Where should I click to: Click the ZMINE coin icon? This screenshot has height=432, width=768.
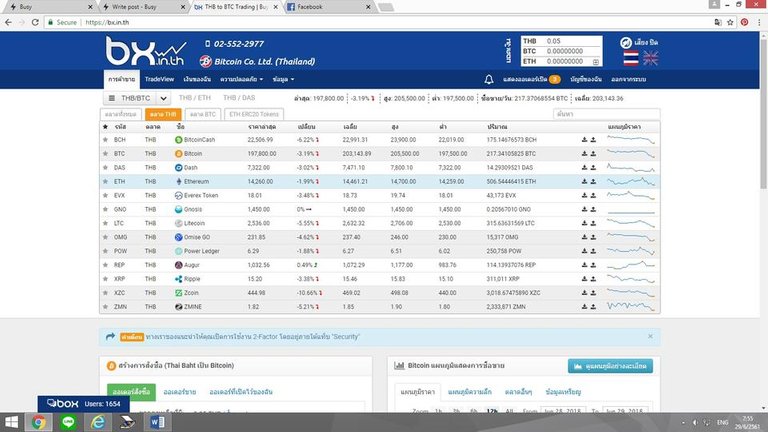(179, 307)
